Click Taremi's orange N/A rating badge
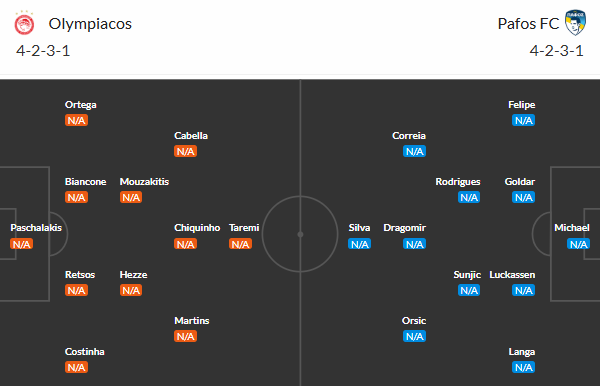The height and width of the screenshot is (386, 600). point(240,244)
